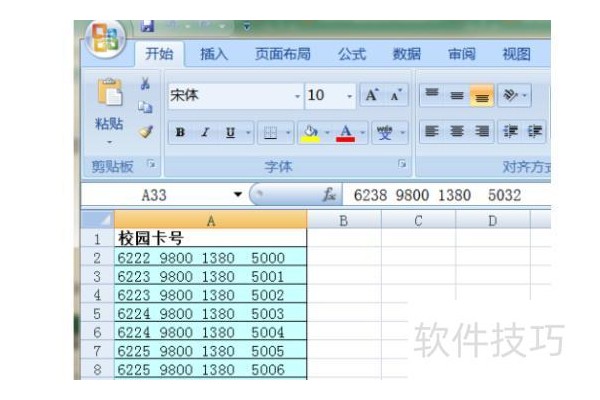This screenshot has height=400, width=600.
Task: Toggle the highlighted bottom alignment button
Action: [x=482, y=95]
